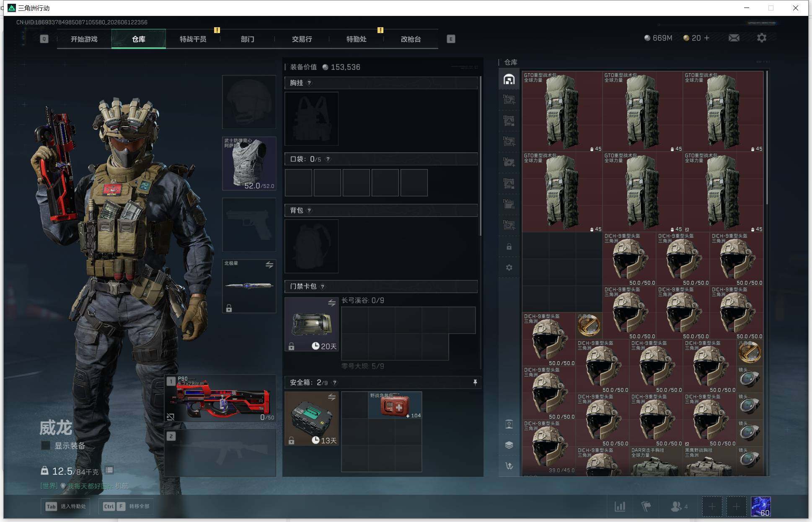The width and height of the screenshot is (812, 522).
Task: Select the 野战急救包 in safe box
Action: tap(395, 405)
